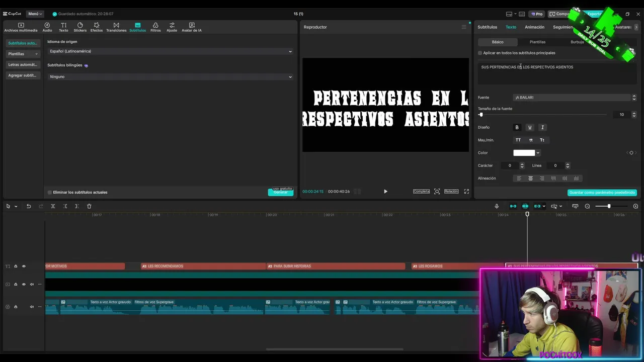Screen dimensions: 644x362
Task: Align text to the right
Action: (x=542, y=178)
